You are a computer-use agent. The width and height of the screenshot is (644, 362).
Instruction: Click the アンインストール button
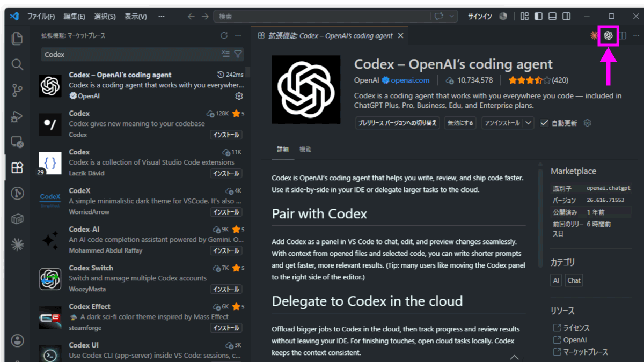pyautogui.click(x=502, y=123)
